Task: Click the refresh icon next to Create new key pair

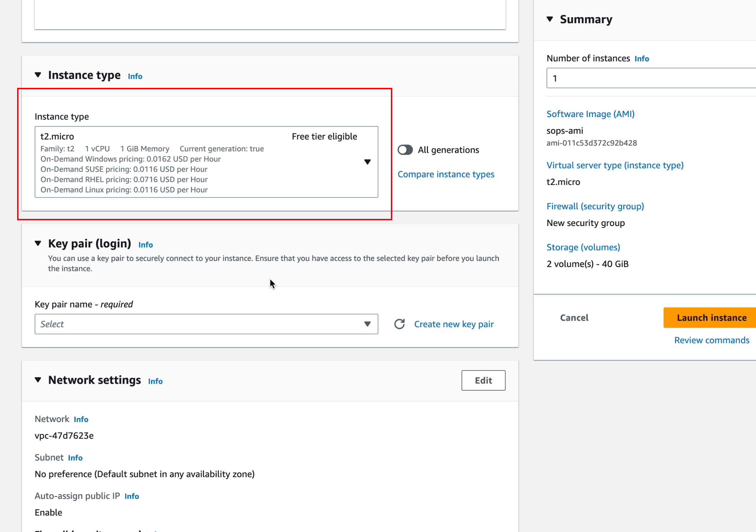Action: 399,324
